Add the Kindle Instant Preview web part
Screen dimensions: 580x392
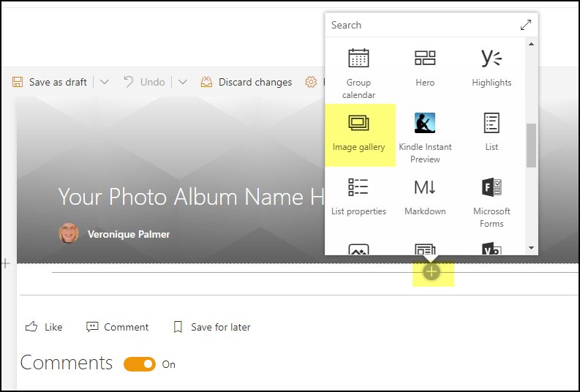point(425,137)
